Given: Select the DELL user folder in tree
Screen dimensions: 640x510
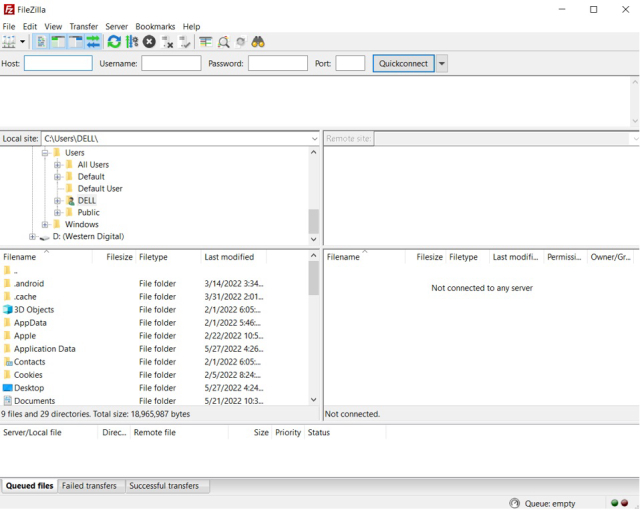Looking at the screenshot, I should pyautogui.click(x=87, y=201).
